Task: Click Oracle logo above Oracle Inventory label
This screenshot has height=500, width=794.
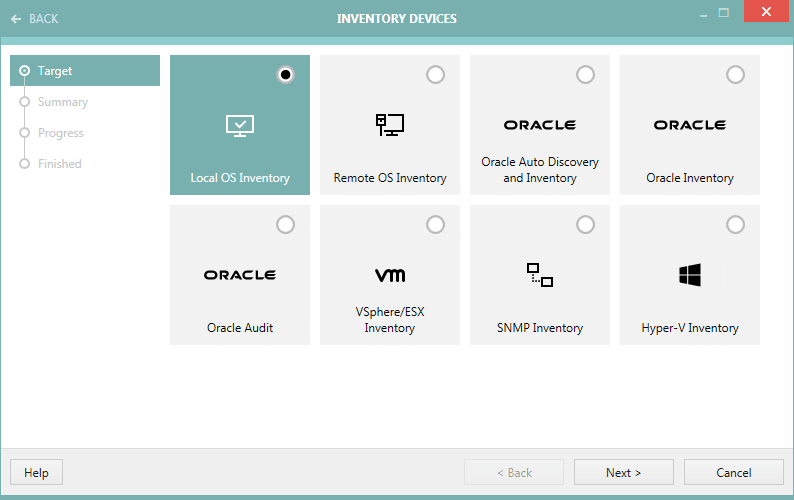Action: [x=690, y=125]
